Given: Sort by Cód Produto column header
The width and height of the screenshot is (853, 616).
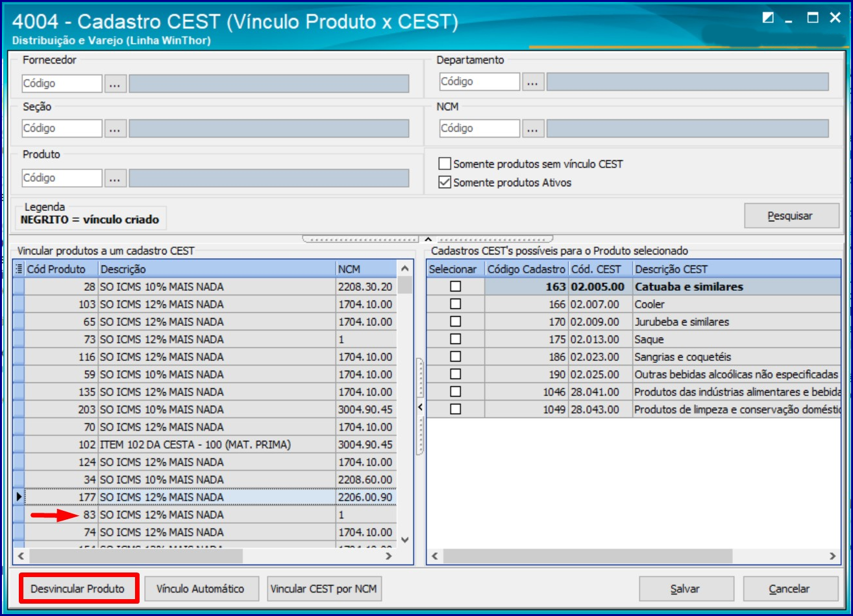Looking at the screenshot, I should [61, 269].
